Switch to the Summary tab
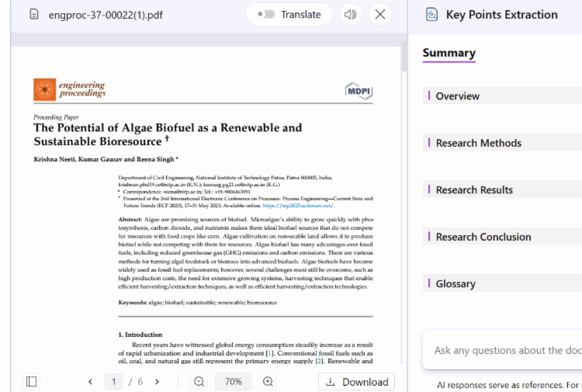Screen dimensions: 582x392 coord(449,54)
